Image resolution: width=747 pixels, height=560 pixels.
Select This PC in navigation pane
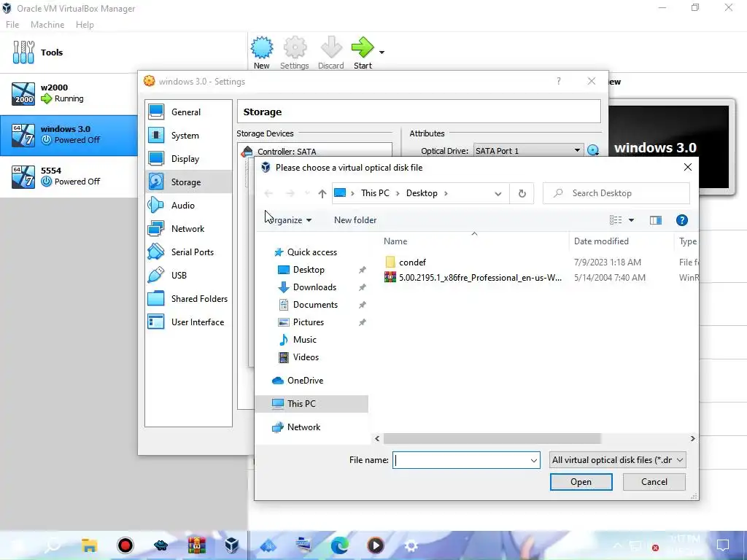tap(311, 404)
